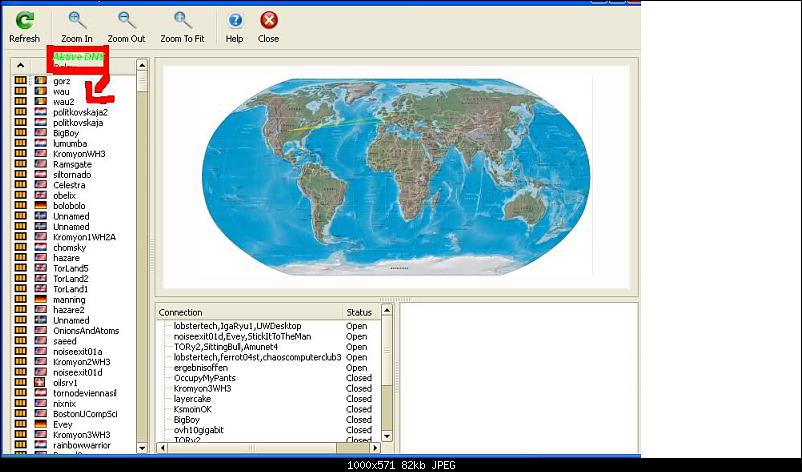Select relay noiseexit01d in the relay list

pyautogui.click(x=78, y=372)
